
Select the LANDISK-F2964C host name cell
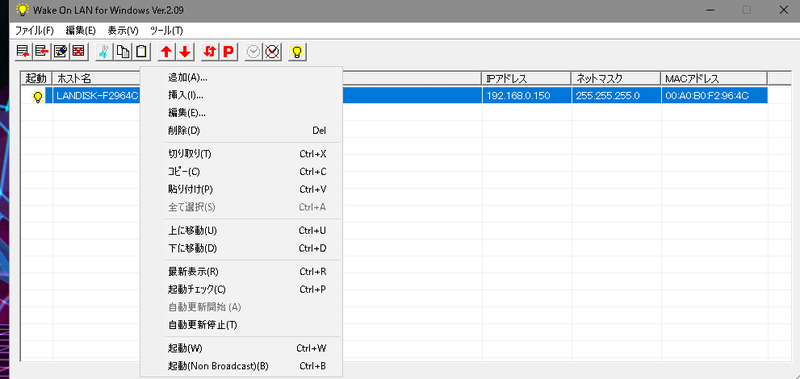pyautogui.click(x=96, y=95)
